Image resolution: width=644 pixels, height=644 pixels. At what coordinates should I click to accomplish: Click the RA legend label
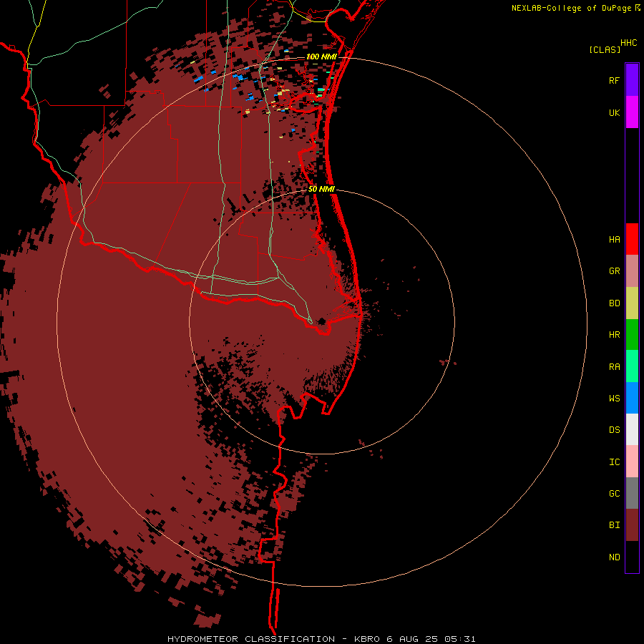615,366
